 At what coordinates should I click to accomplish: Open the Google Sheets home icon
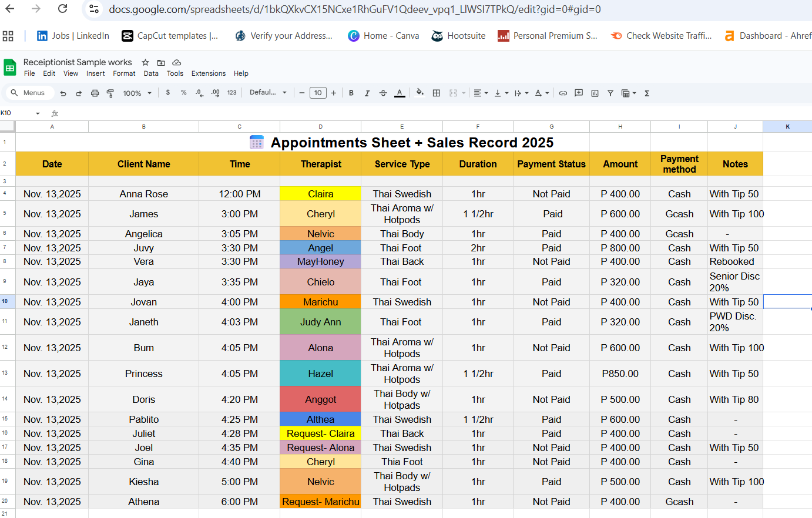[10, 68]
